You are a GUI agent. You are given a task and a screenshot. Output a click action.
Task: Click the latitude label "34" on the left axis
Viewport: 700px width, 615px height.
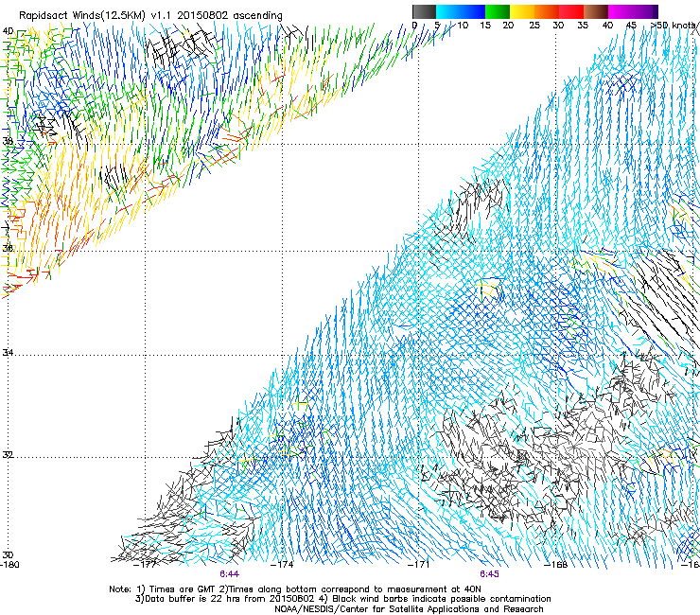8,352
